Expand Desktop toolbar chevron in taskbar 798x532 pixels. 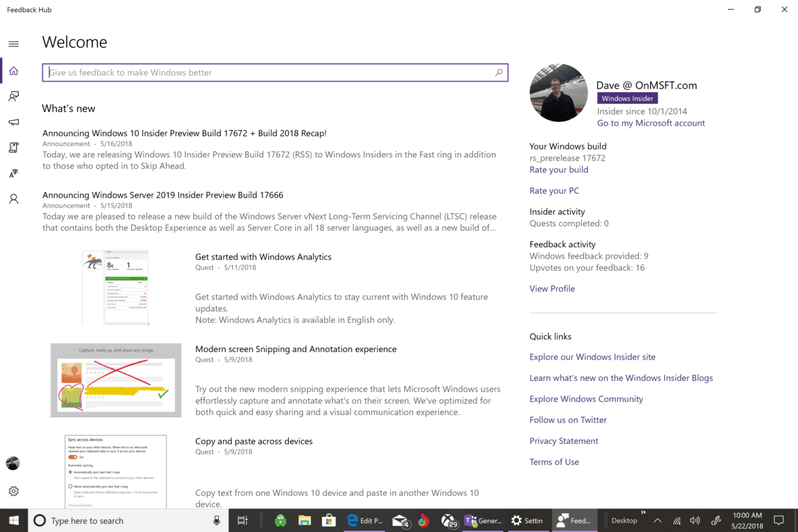[643, 513]
